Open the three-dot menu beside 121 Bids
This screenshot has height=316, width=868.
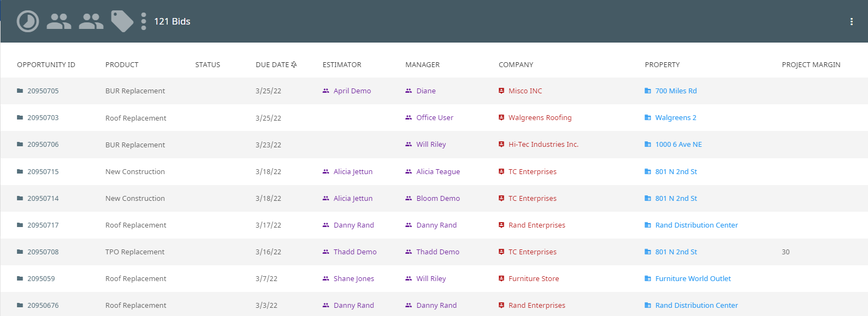(144, 21)
